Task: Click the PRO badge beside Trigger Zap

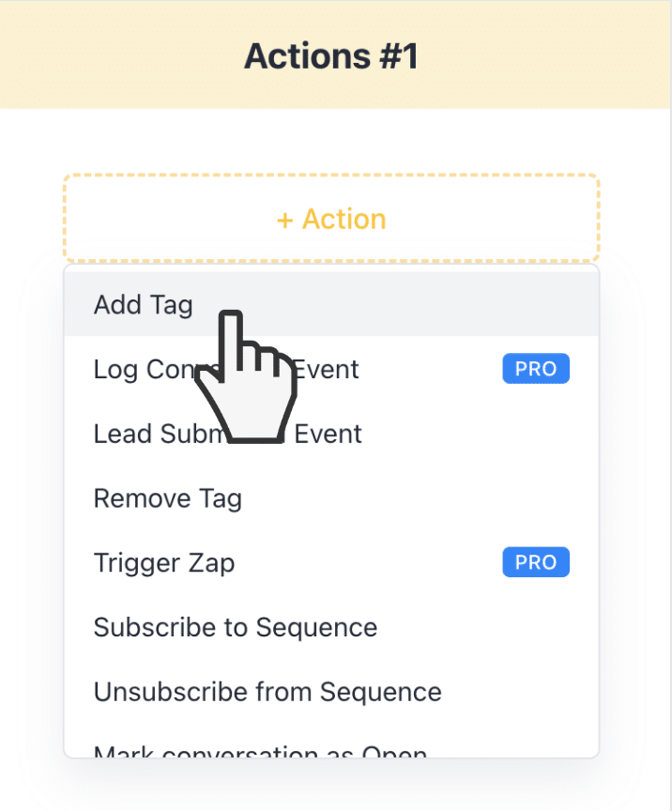Action: tap(535, 562)
